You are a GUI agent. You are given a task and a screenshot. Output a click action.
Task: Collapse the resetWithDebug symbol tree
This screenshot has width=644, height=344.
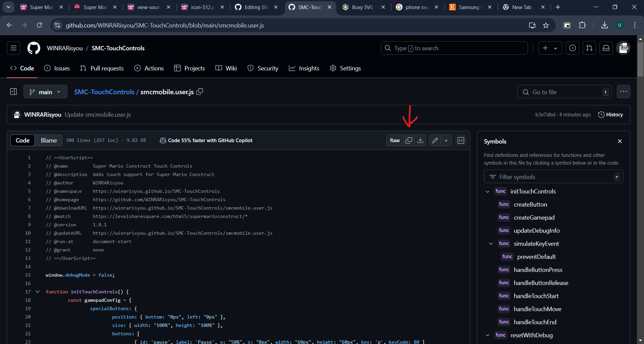click(x=488, y=335)
